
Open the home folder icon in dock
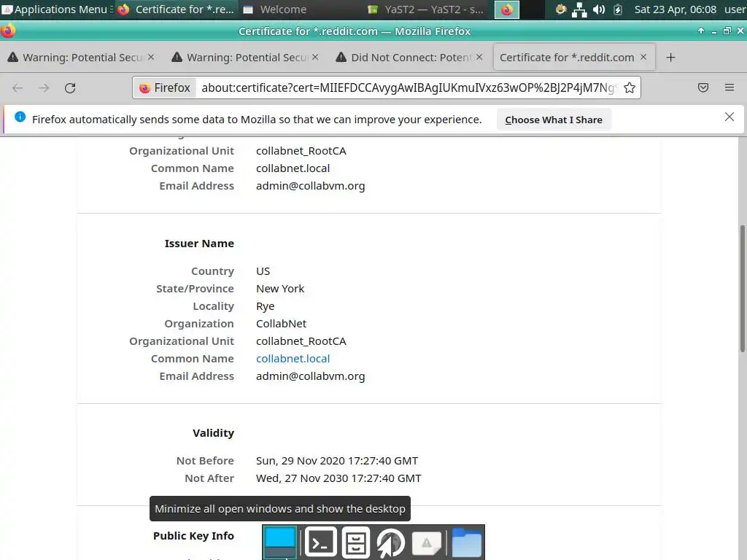click(466, 542)
